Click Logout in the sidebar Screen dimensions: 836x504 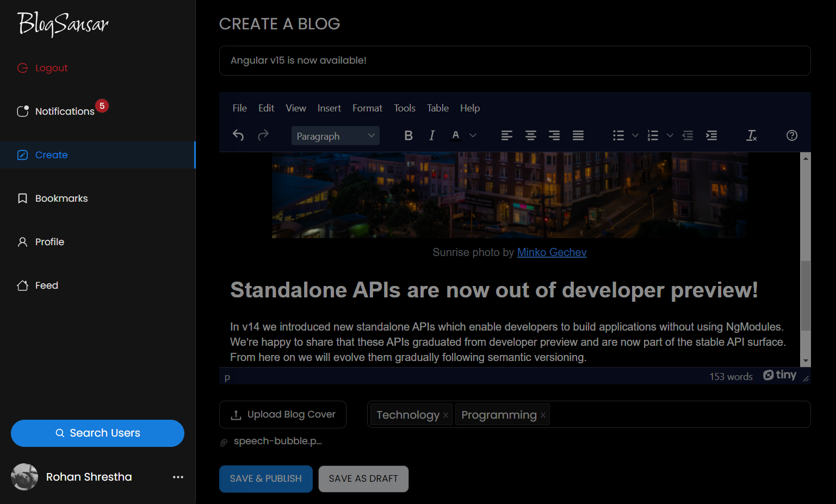(x=42, y=68)
